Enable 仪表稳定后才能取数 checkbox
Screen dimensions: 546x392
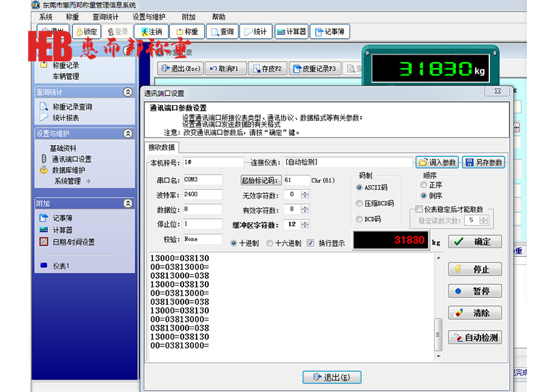click(x=419, y=209)
